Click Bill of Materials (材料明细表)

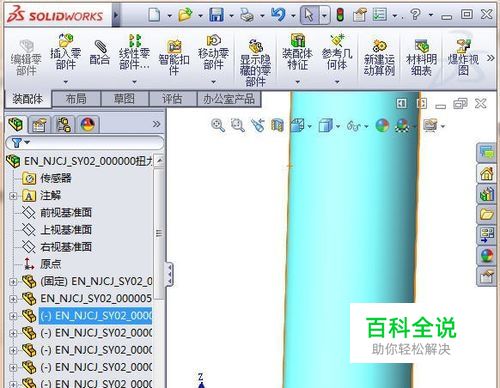point(421,57)
